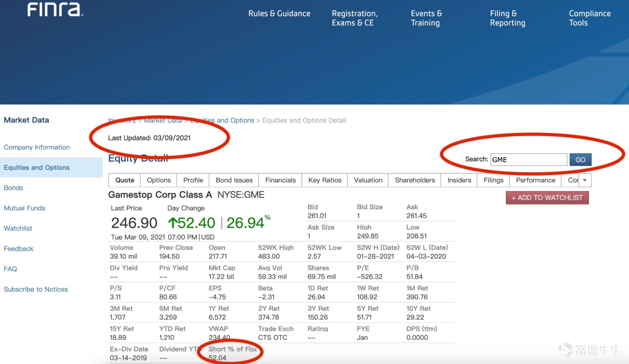Image resolution: width=629 pixels, height=364 pixels.
Task: Show the Shareholders tab
Action: tap(415, 180)
